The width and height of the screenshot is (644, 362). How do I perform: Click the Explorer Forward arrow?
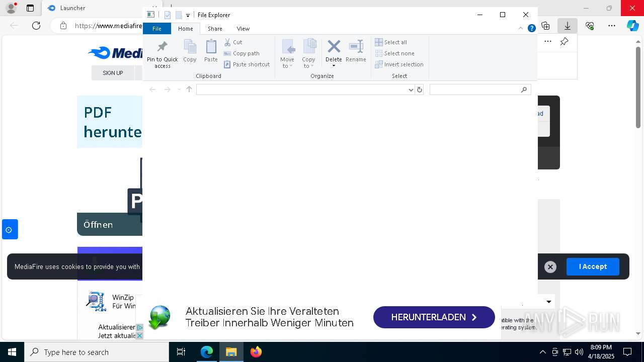(167, 89)
